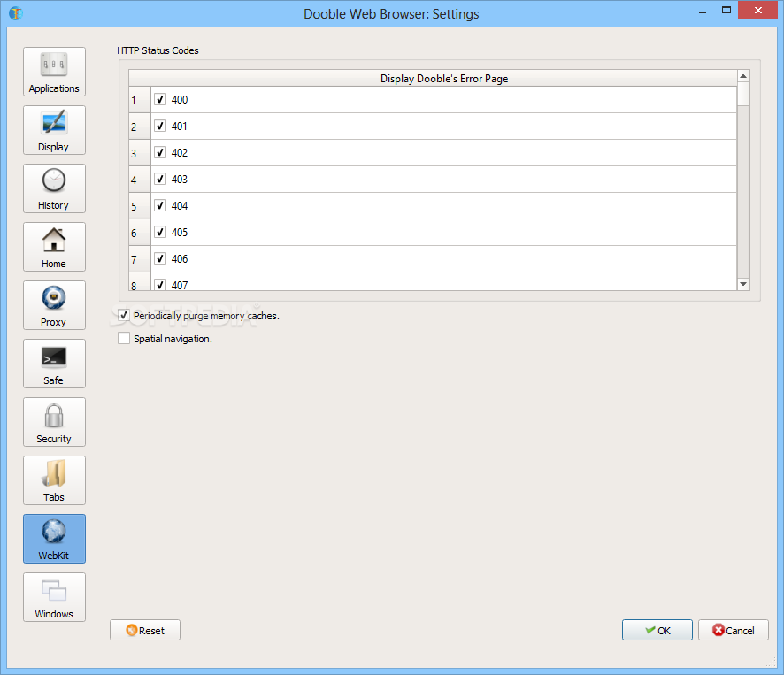784x675 pixels.
Task: Open the Safe settings section
Action: 54,364
